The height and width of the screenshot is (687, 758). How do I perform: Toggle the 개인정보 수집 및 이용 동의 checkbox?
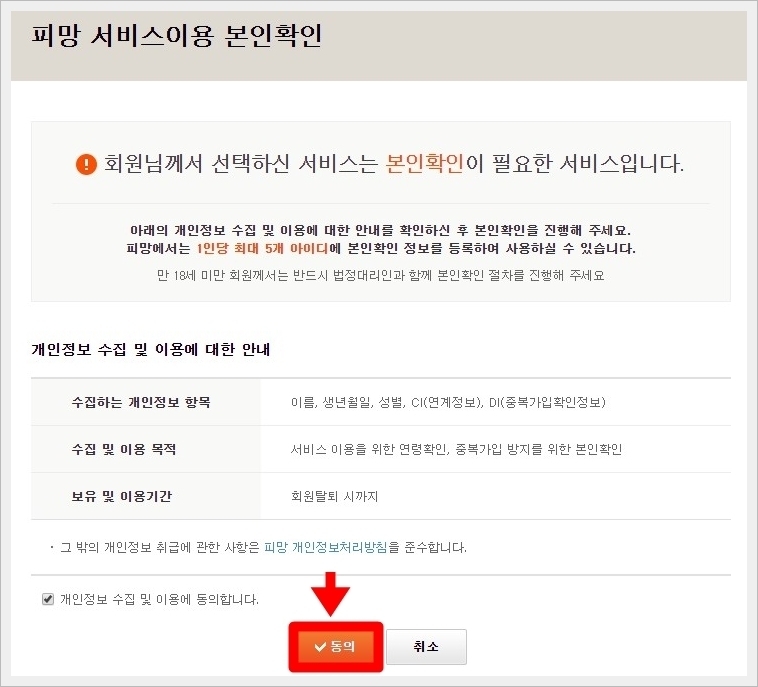[48, 599]
